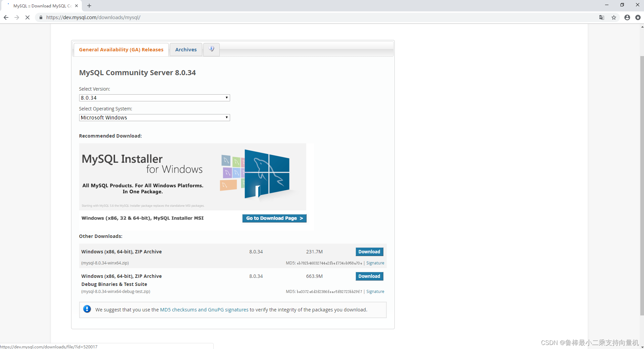Click the vertical page scrollbar
The image size is (644, 349).
pos(642,185)
